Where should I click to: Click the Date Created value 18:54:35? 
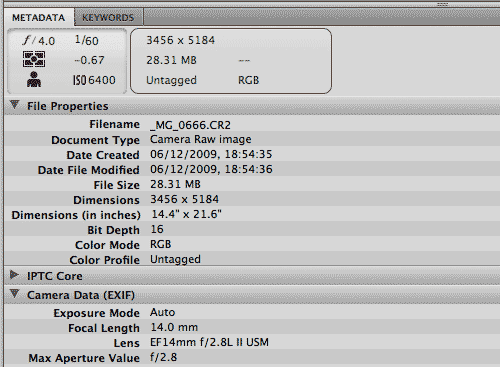211,154
